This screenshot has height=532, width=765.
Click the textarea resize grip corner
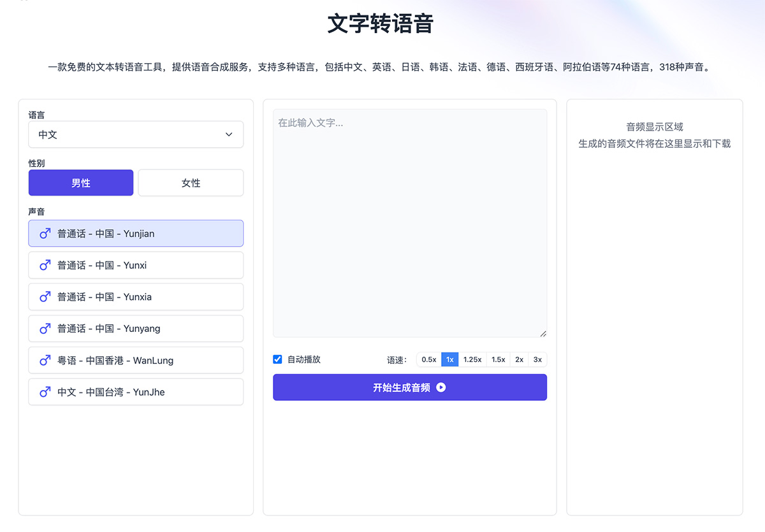pyautogui.click(x=543, y=333)
